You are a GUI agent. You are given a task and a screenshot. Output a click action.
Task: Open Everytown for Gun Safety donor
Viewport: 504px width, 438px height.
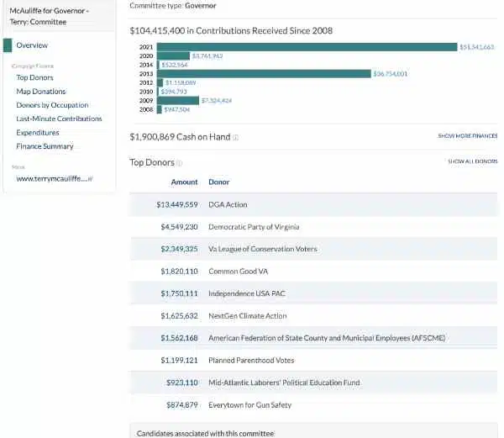[x=250, y=405]
